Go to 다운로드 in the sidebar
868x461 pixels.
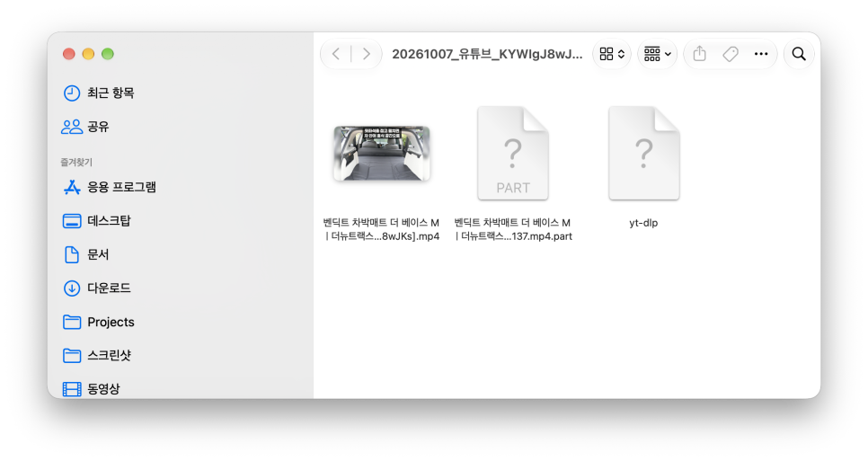[97, 288]
